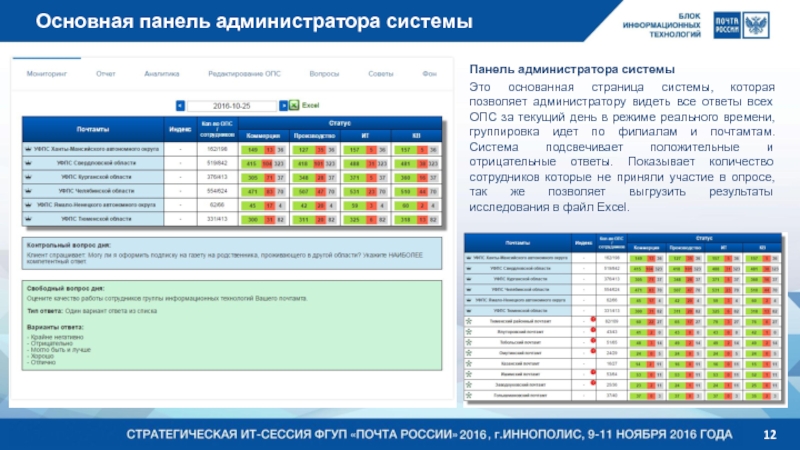Viewport: 800px width, 450px height.
Task: Go to the previous date with left arrow
Action: (x=180, y=106)
